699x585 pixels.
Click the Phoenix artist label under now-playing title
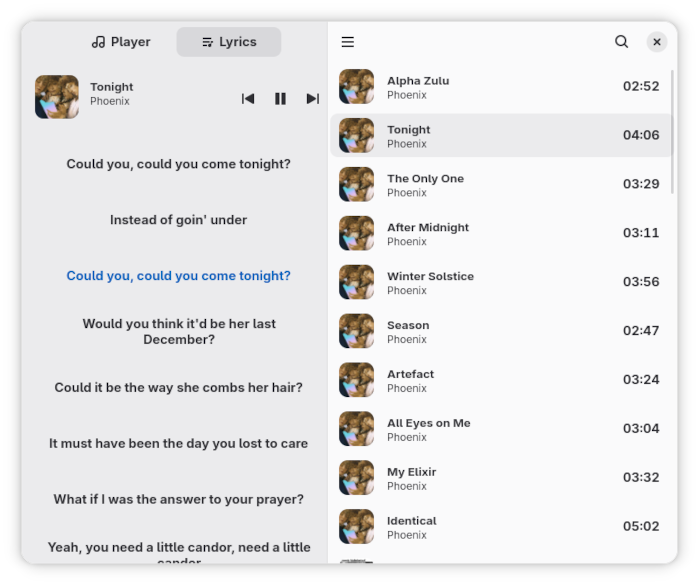tap(110, 101)
